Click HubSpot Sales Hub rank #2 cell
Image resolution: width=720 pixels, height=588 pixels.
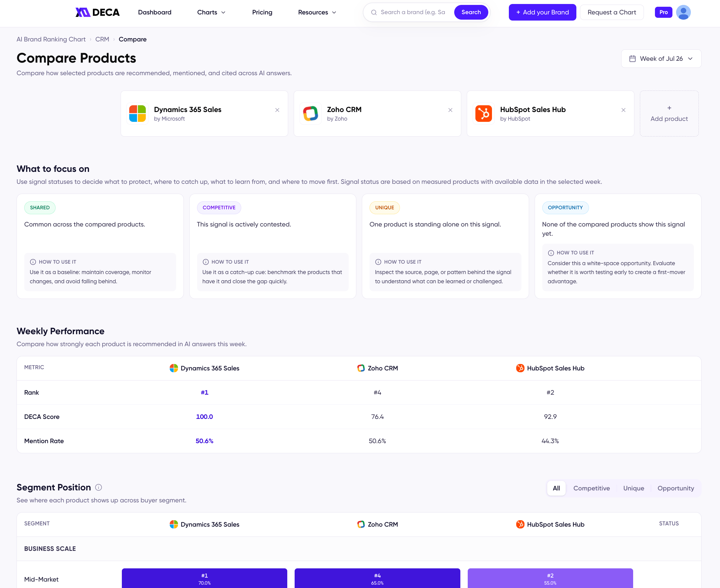tap(550, 393)
